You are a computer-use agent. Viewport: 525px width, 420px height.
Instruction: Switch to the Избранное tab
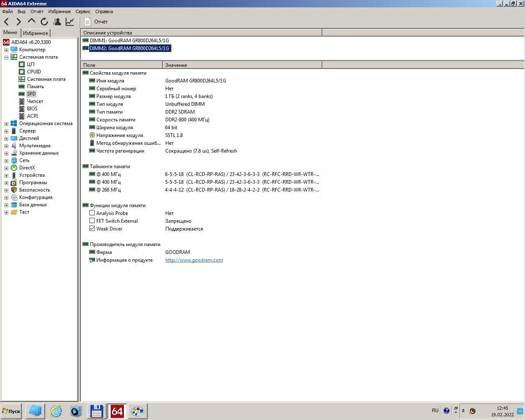coord(35,33)
